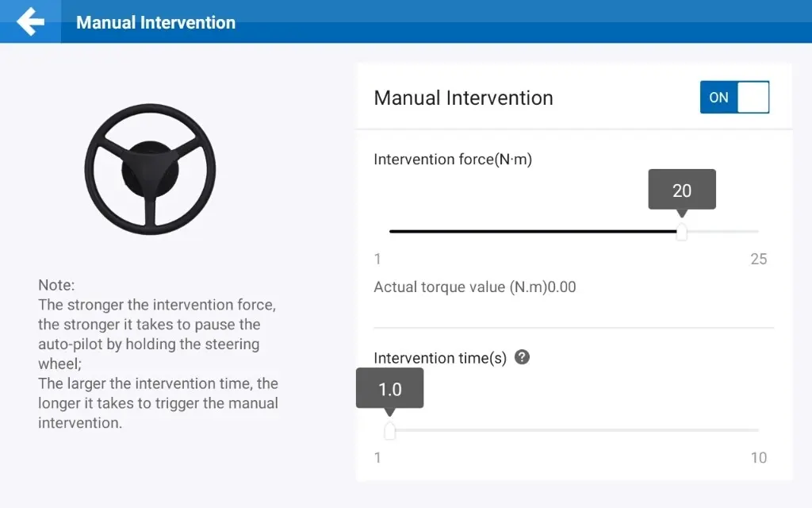Turn off the Manual Intervention switch
The image size is (812, 508).
pos(734,98)
